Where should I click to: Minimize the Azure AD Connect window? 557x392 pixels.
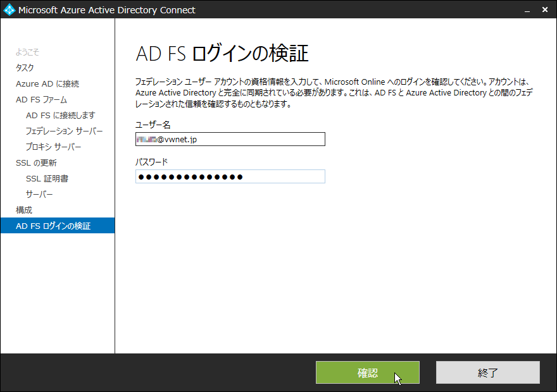[x=527, y=10]
